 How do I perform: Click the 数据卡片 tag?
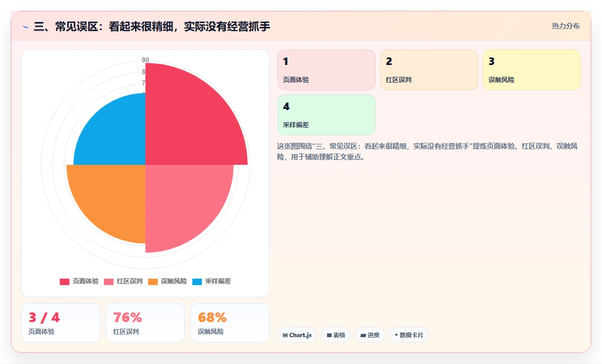(409, 335)
